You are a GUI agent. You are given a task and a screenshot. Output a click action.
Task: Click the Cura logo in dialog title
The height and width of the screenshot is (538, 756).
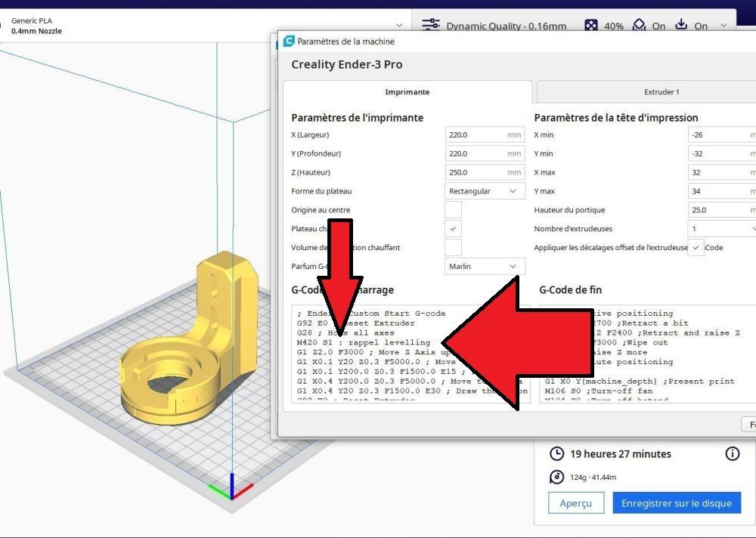point(288,41)
